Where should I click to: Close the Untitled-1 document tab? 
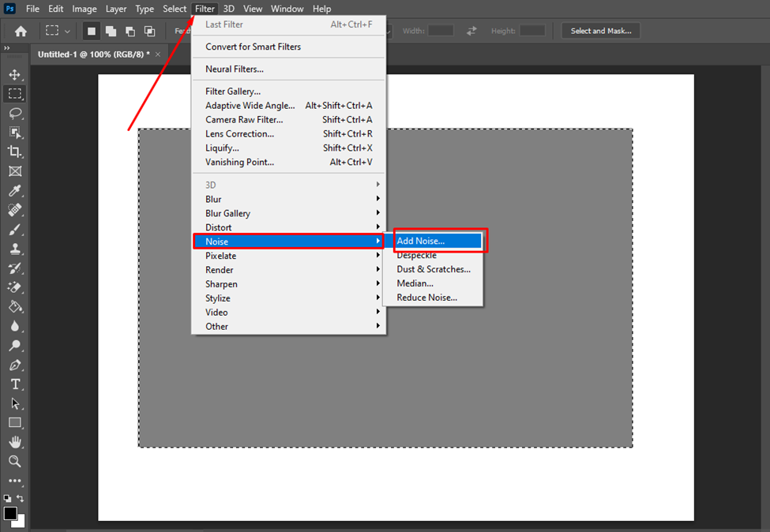pos(158,54)
